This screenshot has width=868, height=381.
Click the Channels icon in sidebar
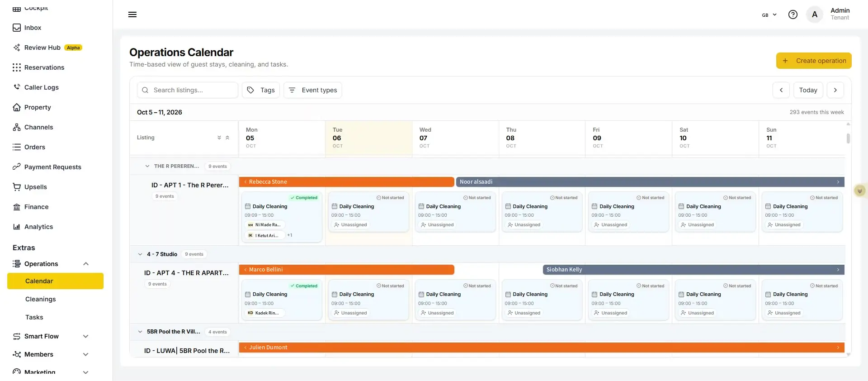click(17, 127)
